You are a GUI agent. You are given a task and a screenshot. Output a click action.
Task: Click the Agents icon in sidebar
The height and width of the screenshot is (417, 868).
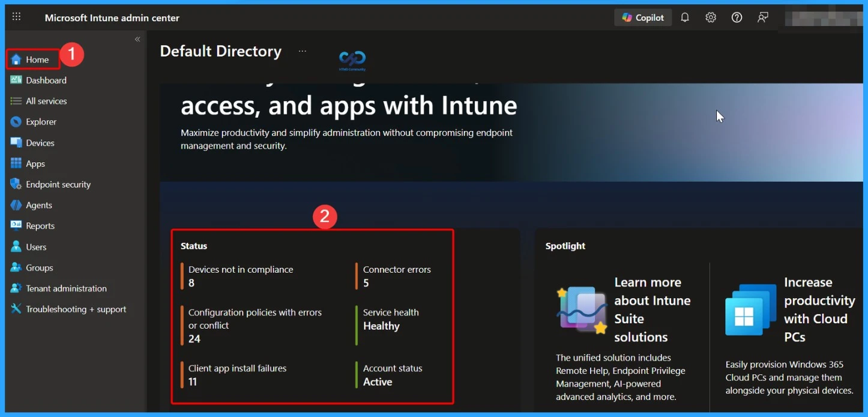(x=16, y=205)
